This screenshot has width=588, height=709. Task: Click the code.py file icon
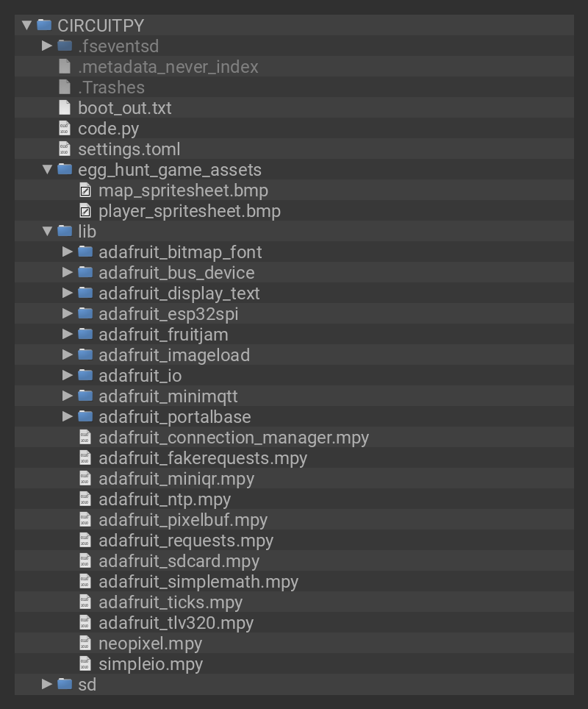pos(65,129)
